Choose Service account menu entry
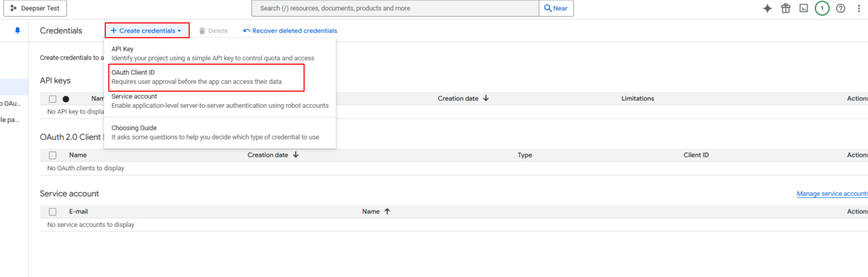 tap(220, 101)
